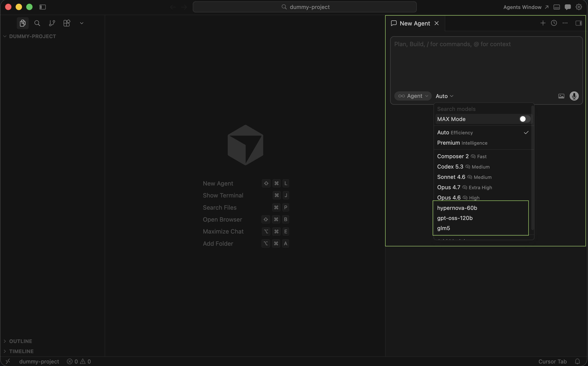The height and width of the screenshot is (366, 588).
Task: Switch to the New Agent tab
Action: 415,23
